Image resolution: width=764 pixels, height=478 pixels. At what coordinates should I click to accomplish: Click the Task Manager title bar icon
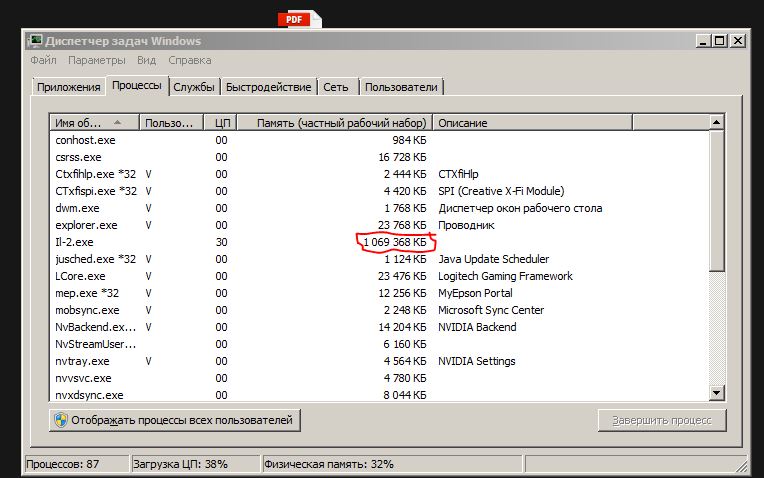tap(35, 41)
